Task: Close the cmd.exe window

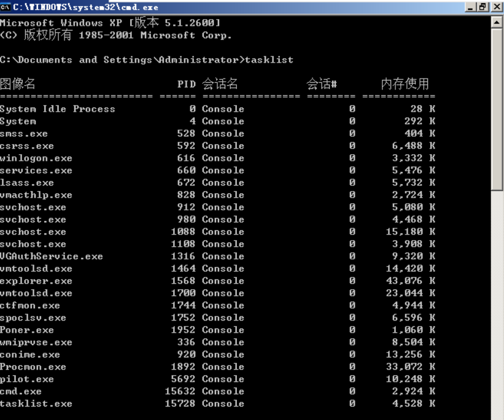Action: tap(497, 7)
